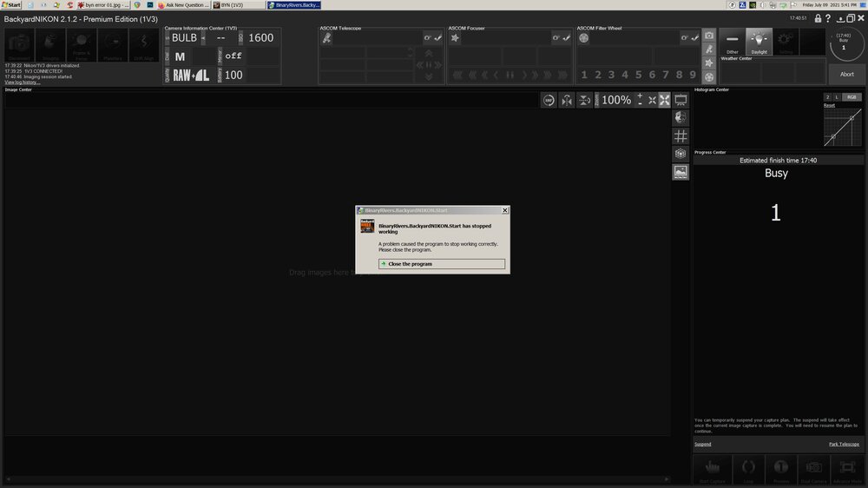Change the RAW+L quality setting
The height and width of the screenshot is (488, 868).
191,75
